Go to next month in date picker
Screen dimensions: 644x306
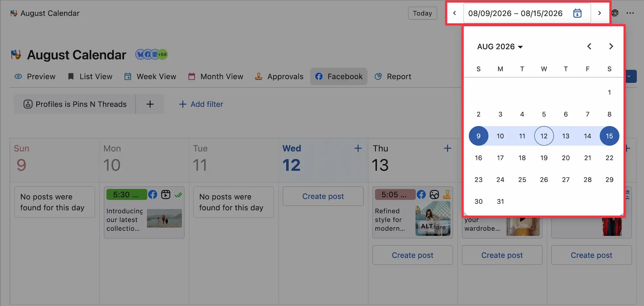pyautogui.click(x=611, y=46)
